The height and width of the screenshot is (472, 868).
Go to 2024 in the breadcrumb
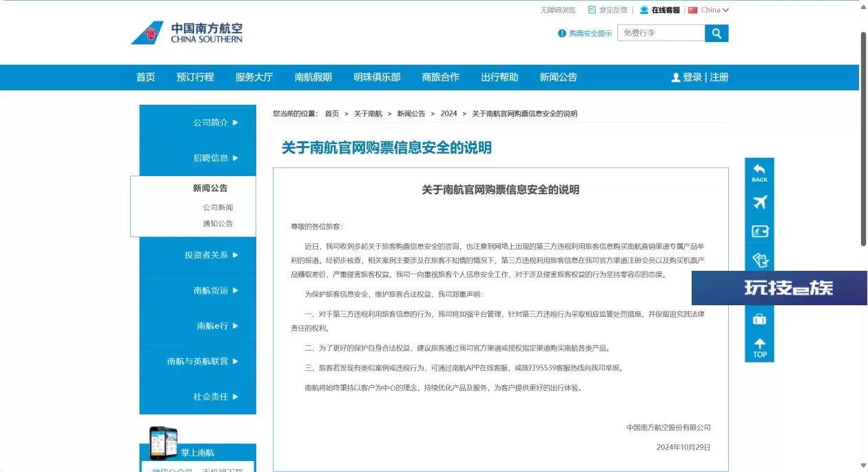click(449, 114)
